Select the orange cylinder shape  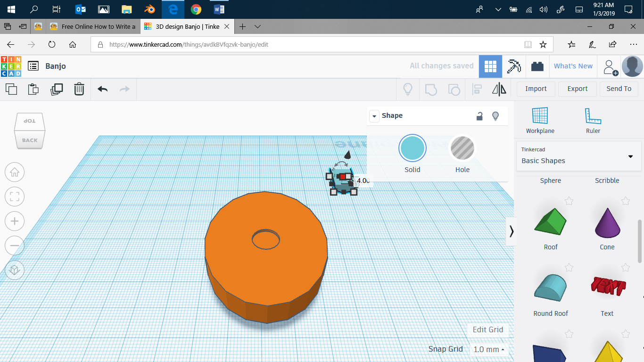[266, 257]
